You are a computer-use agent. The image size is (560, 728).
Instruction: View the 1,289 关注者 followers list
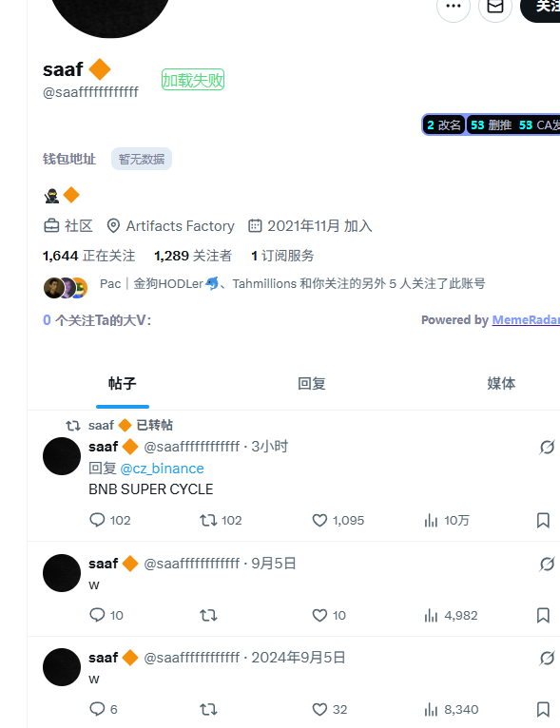tap(193, 256)
